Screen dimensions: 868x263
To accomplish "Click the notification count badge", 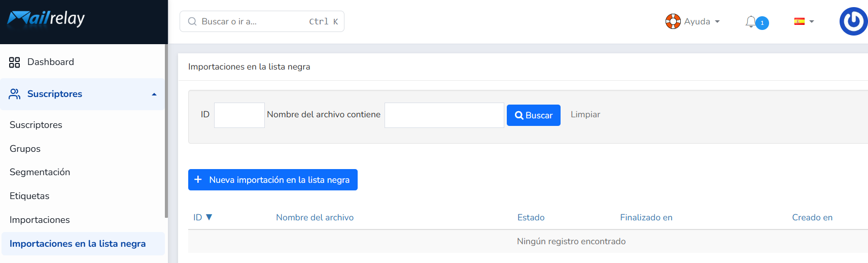I will click(762, 23).
